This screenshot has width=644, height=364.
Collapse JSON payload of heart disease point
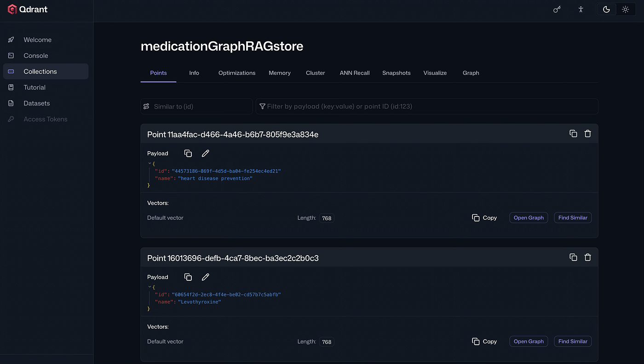149,163
